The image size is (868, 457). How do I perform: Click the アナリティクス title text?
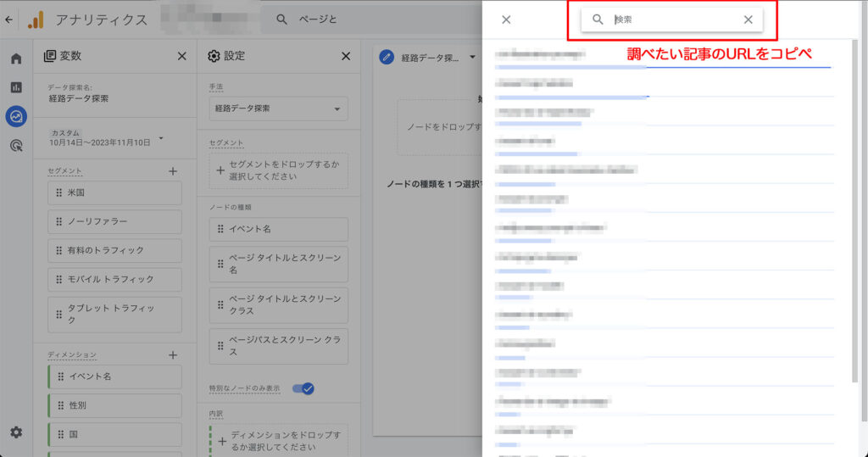[x=102, y=20]
